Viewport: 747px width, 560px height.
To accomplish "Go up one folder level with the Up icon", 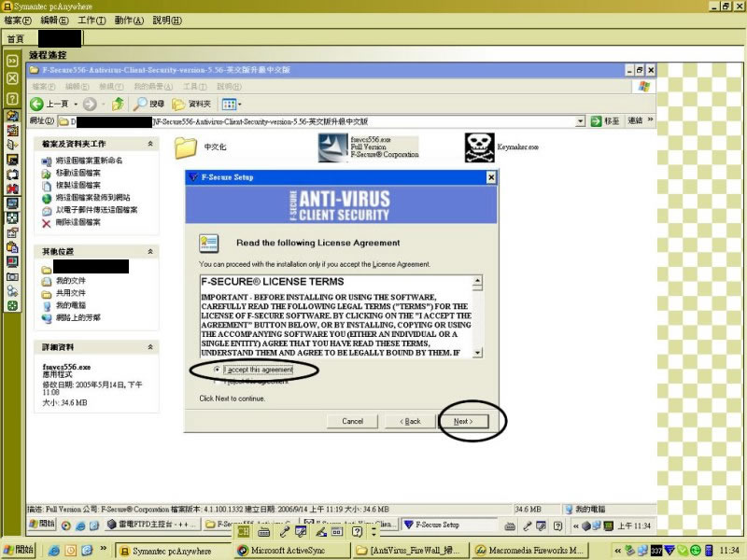I will tap(118, 104).
